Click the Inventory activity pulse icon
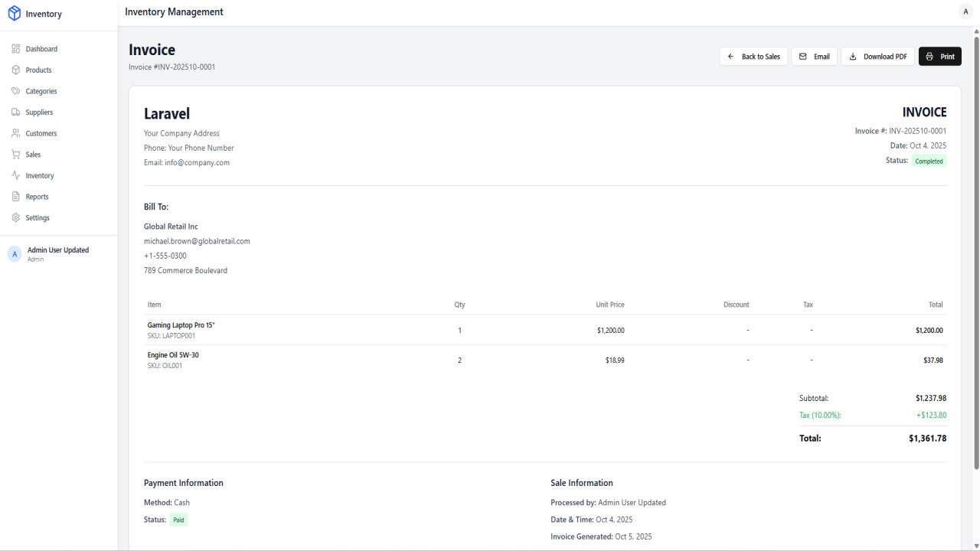 point(16,175)
